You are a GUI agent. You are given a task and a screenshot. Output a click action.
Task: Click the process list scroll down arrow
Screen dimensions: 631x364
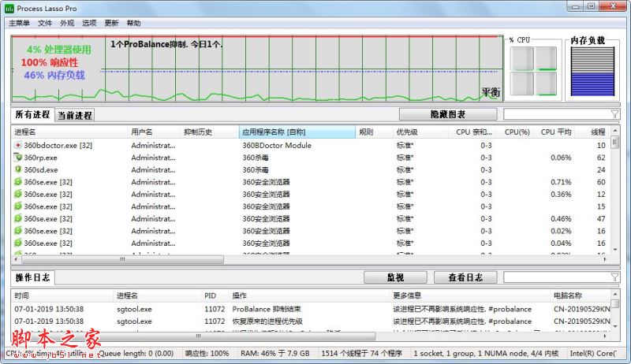click(614, 250)
